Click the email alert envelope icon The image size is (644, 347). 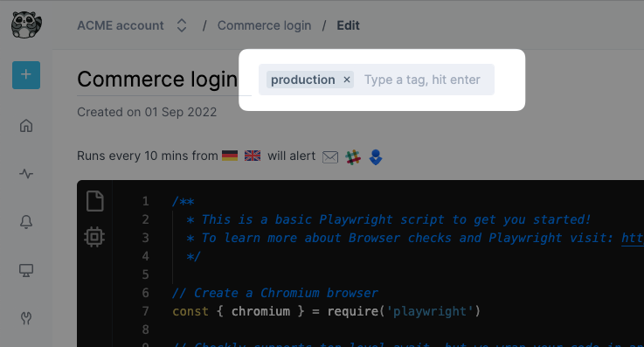point(330,156)
